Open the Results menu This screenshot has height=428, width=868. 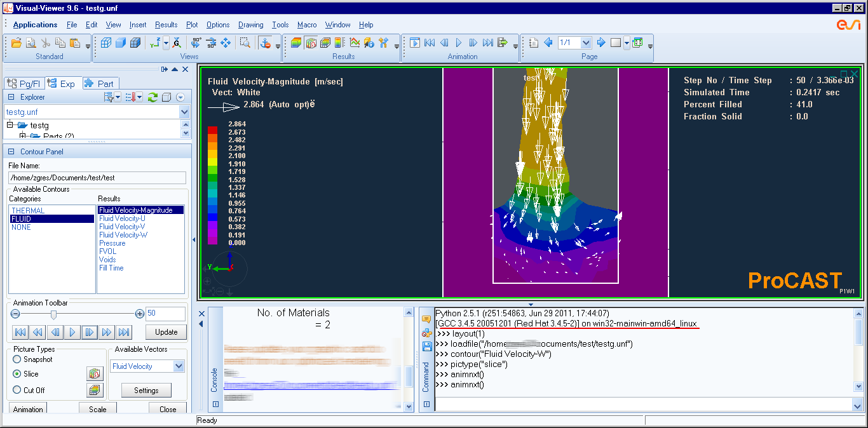pos(166,25)
